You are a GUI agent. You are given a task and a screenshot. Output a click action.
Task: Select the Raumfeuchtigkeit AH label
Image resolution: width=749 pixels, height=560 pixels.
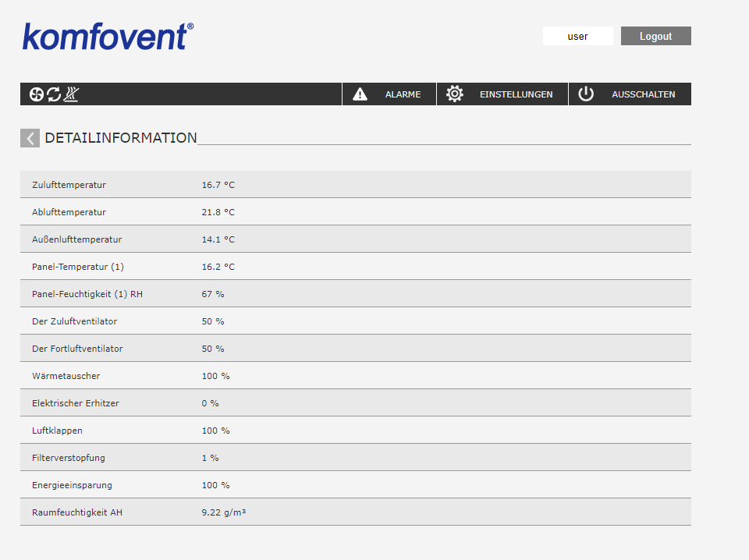[x=77, y=512]
